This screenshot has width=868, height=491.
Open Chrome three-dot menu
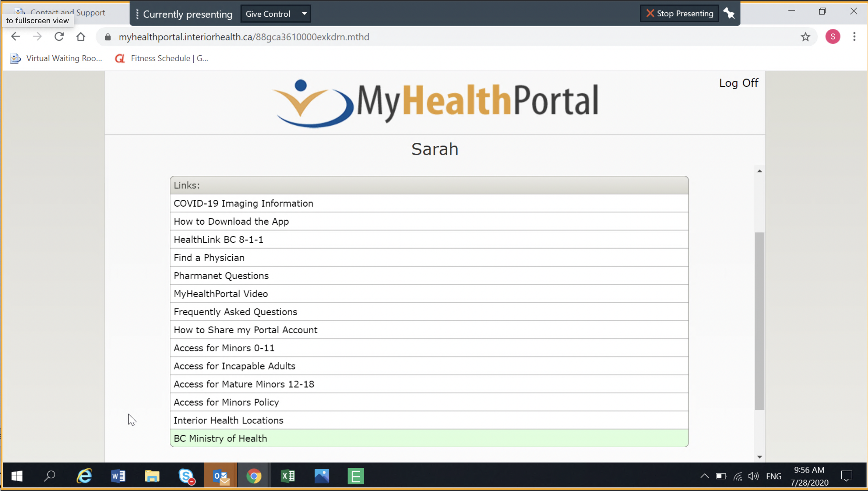854,37
